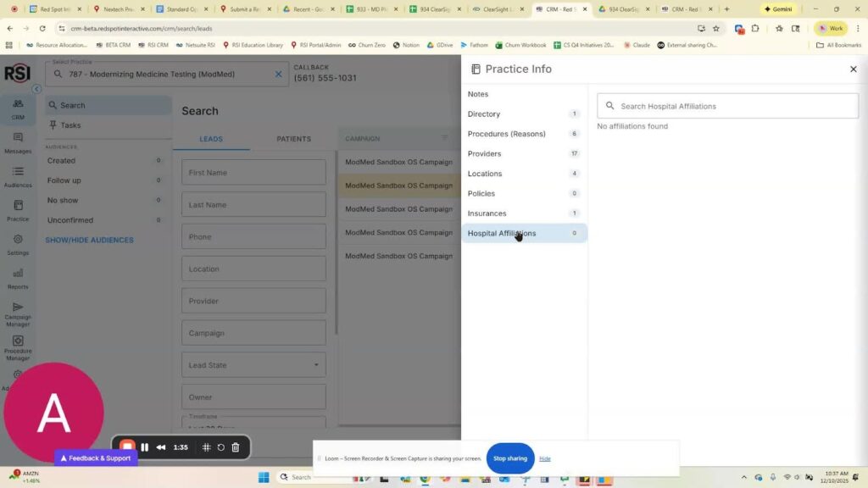Screen dimensions: 868x488
Task: Pause the Loom recording
Action: [144, 447]
